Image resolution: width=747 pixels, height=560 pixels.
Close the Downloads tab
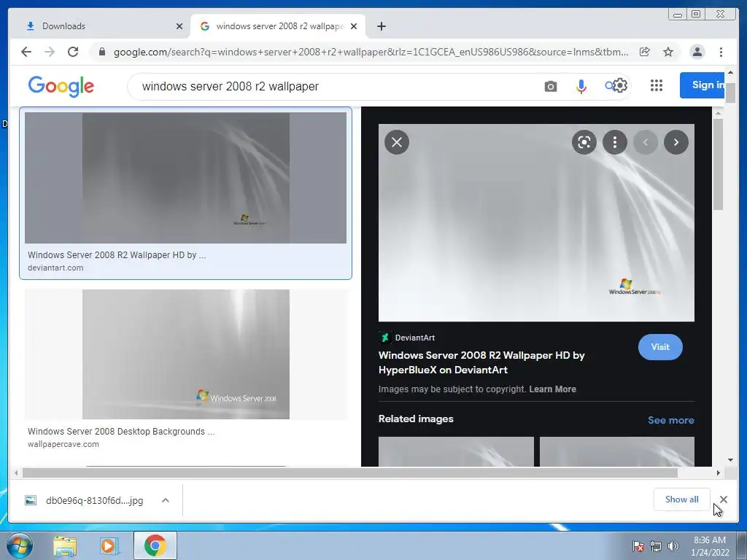coord(179,26)
